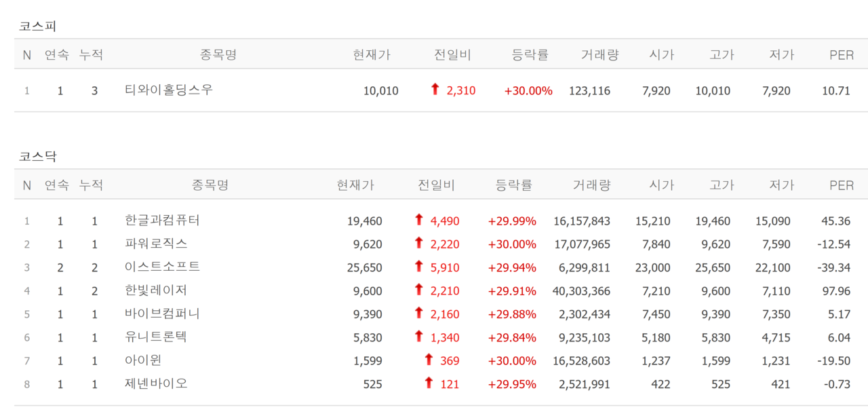868x412 pixels.
Task: Click the 코스닥 section heading
Action: click(x=37, y=156)
